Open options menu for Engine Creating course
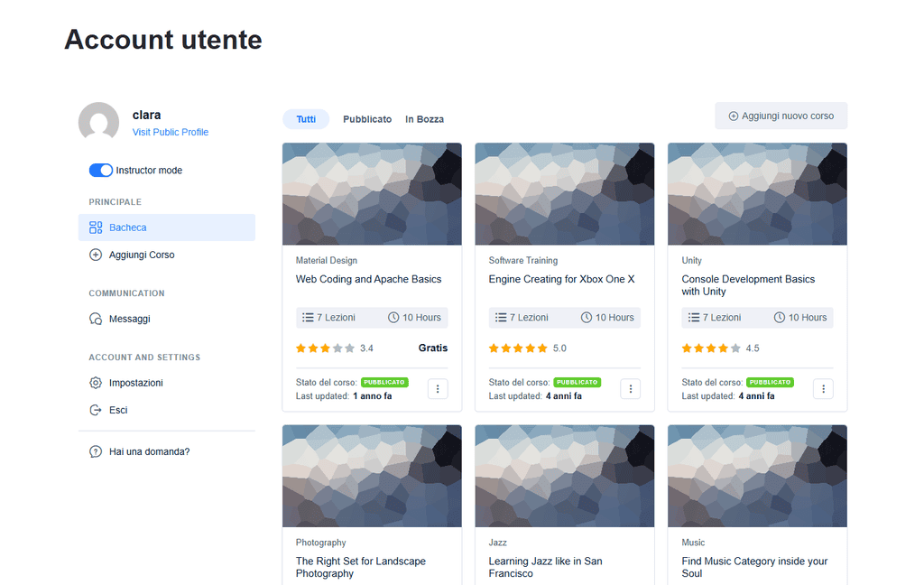This screenshot has height=585, width=924. 631,388
